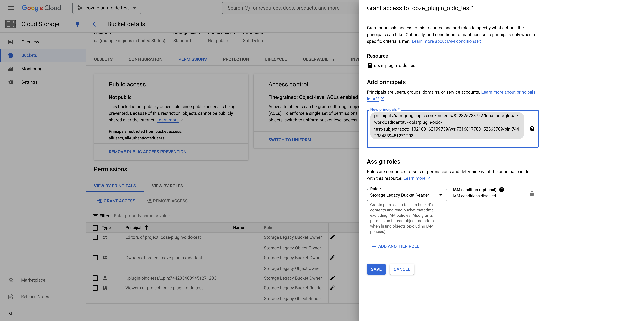The height and width of the screenshot is (321, 644).
Task: Edit the Editors of project principal row
Action: click(332, 237)
